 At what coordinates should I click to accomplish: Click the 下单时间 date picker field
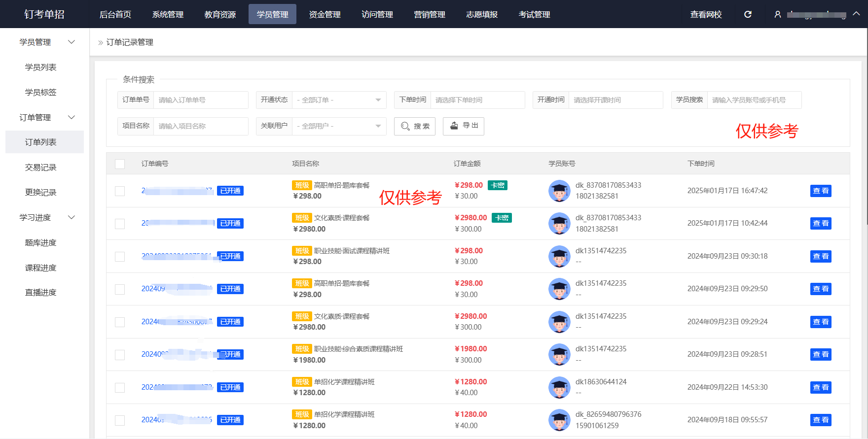[x=477, y=100]
